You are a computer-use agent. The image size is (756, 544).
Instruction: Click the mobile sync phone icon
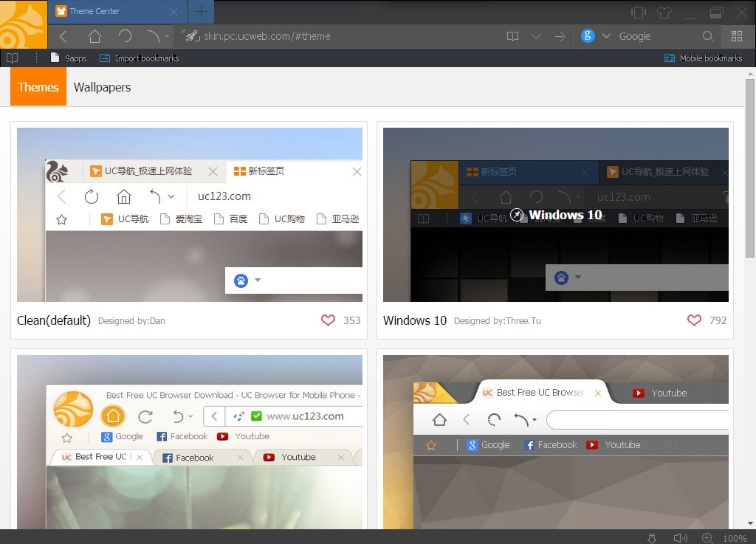point(639,12)
